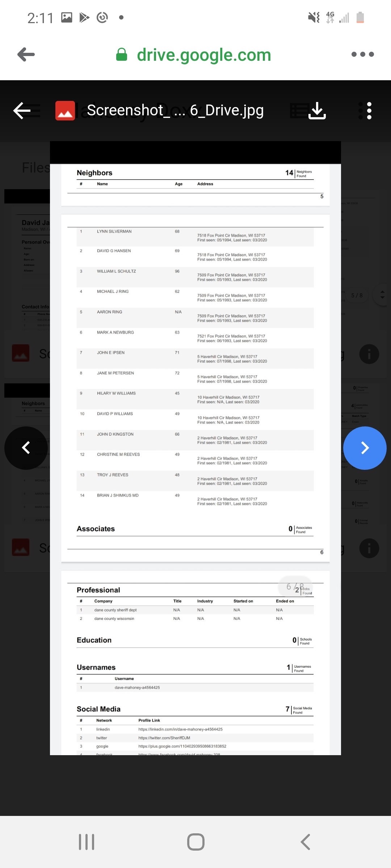
Task: Show the next image with blue arrow
Action: click(365, 448)
